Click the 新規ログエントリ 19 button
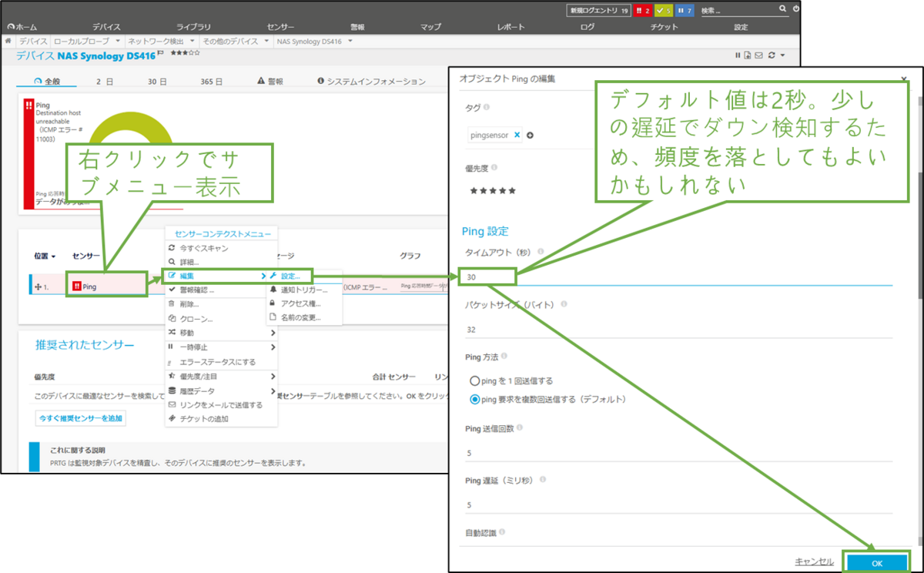Image resolution: width=924 pixels, height=573 pixels. (x=599, y=11)
